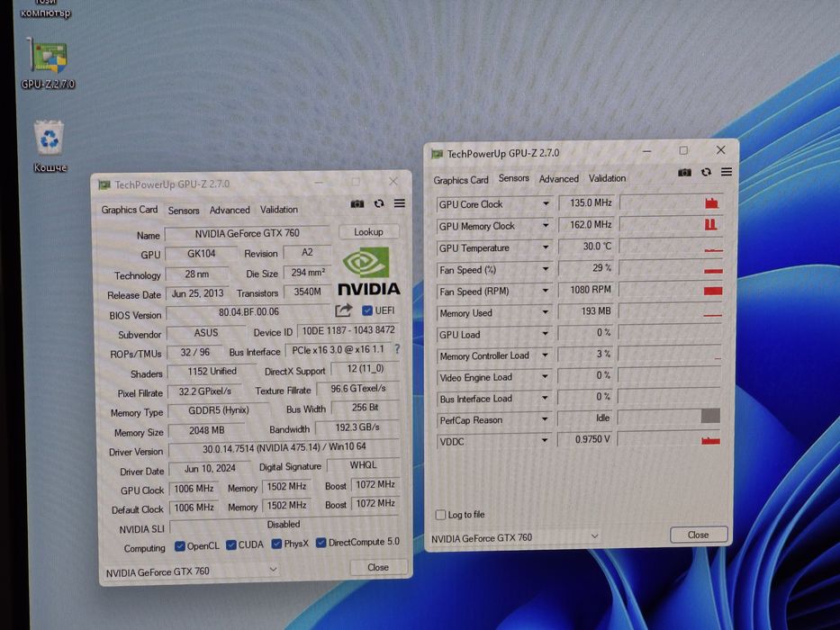The width and height of the screenshot is (840, 630).
Task: Enable the Log to file checkbox
Action: 440,515
